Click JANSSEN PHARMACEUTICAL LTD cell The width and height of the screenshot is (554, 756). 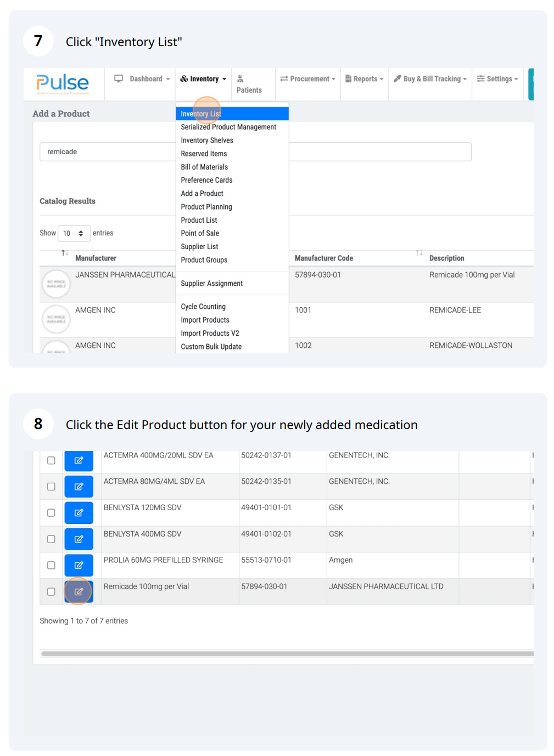click(386, 586)
